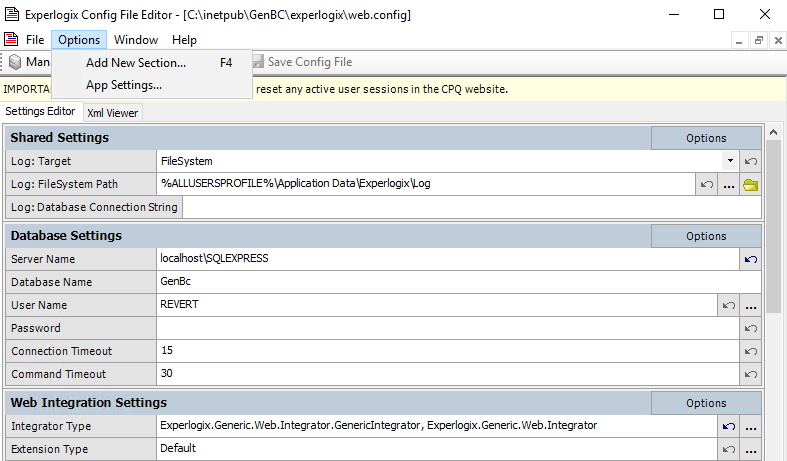
Task: Revert the Password value
Action: [x=750, y=328]
